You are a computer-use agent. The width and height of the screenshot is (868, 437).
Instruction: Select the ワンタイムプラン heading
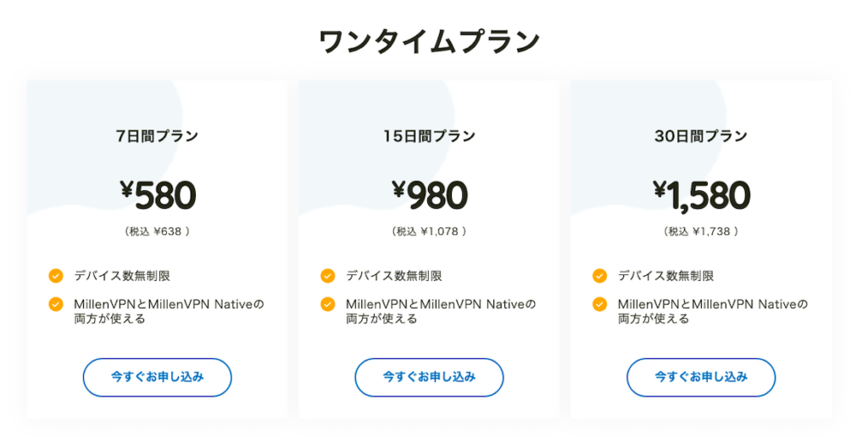(x=429, y=42)
